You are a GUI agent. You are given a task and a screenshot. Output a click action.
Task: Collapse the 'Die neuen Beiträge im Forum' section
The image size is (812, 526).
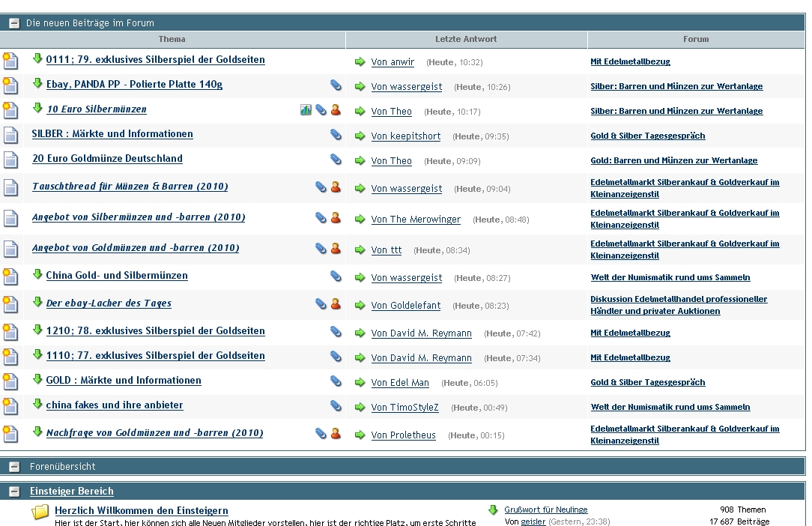[x=14, y=22]
